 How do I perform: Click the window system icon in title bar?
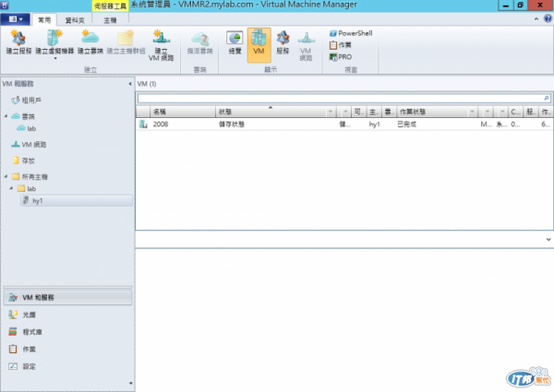5,5
